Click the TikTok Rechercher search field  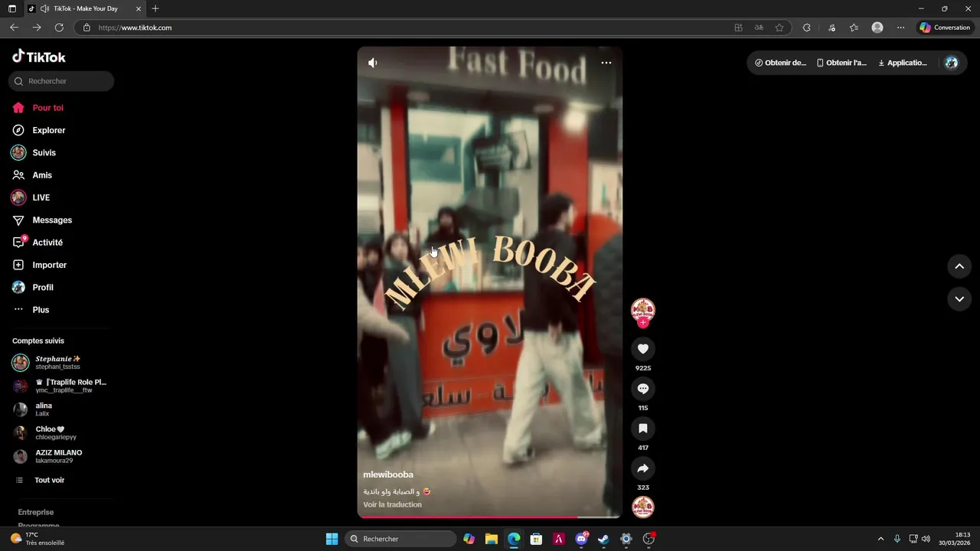click(x=61, y=81)
